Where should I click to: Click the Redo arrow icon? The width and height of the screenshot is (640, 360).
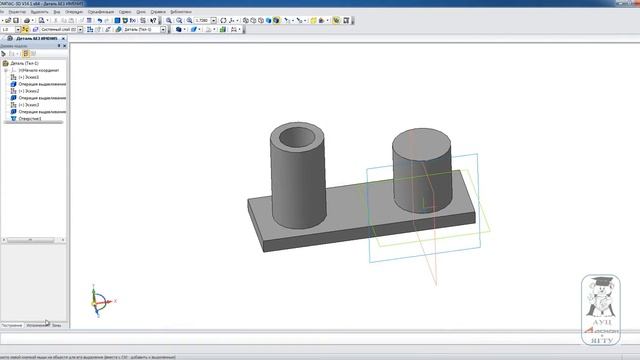coord(107,20)
